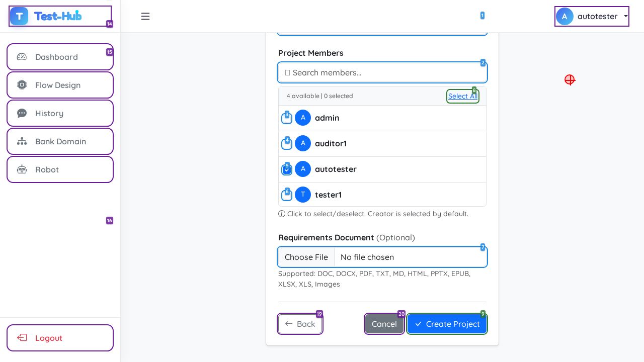Click the avatar beside auditor1

303,143
